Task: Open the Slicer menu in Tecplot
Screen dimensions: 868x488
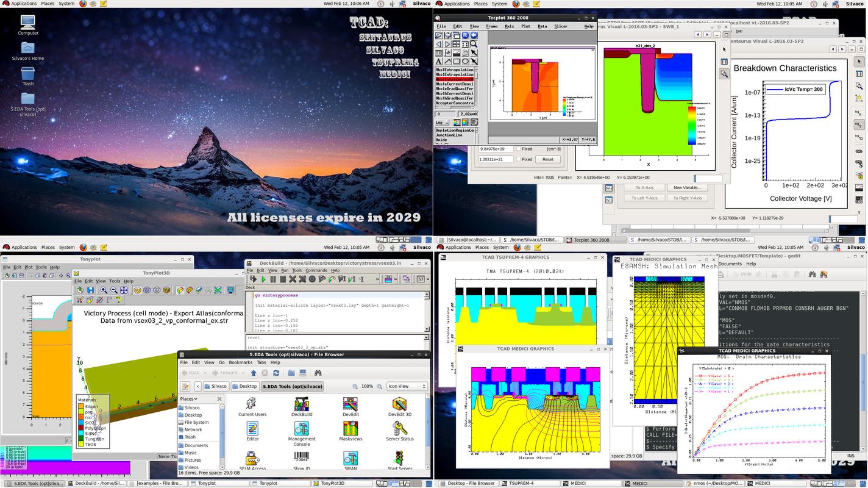Action: click(x=561, y=26)
